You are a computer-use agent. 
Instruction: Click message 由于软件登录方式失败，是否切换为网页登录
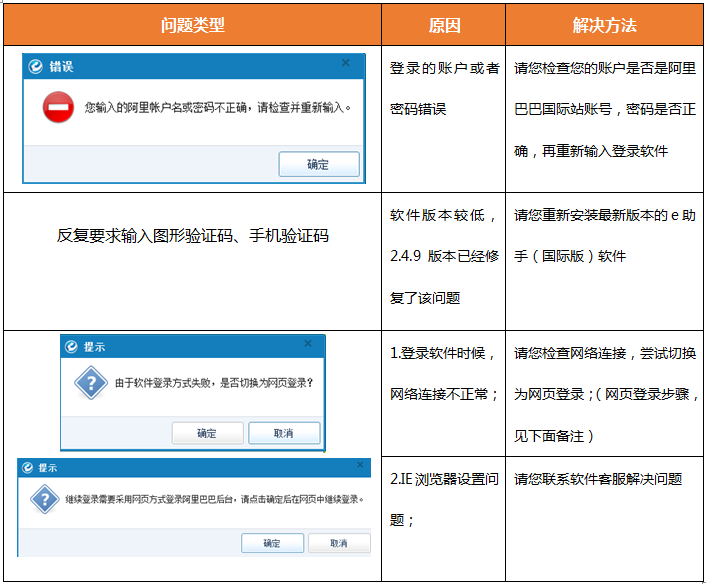click(214, 383)
